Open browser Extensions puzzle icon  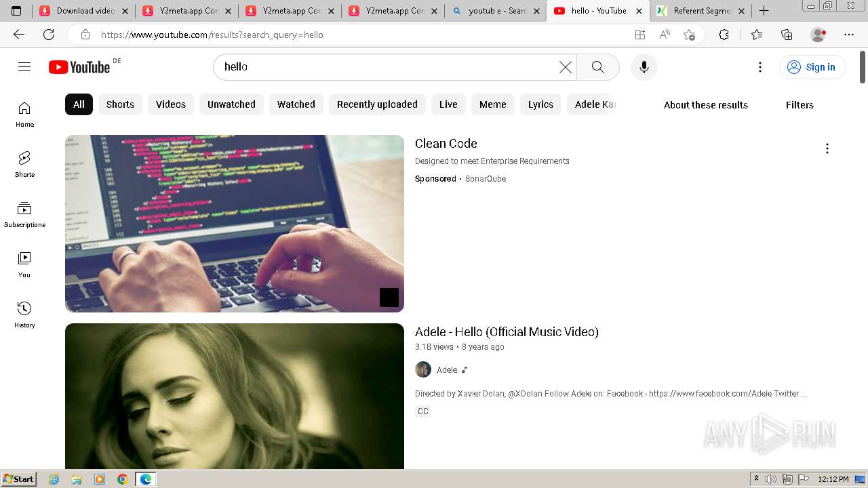click(x=724, y=35)
